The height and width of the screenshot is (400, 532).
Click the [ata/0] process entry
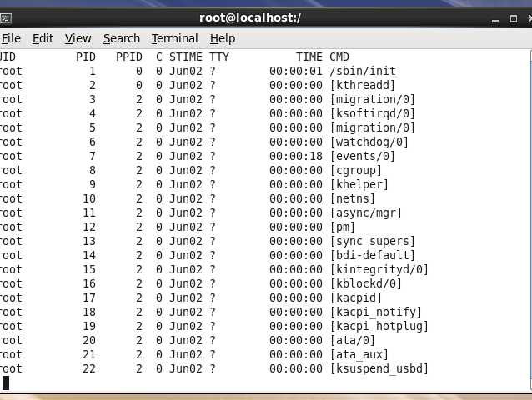353,340
